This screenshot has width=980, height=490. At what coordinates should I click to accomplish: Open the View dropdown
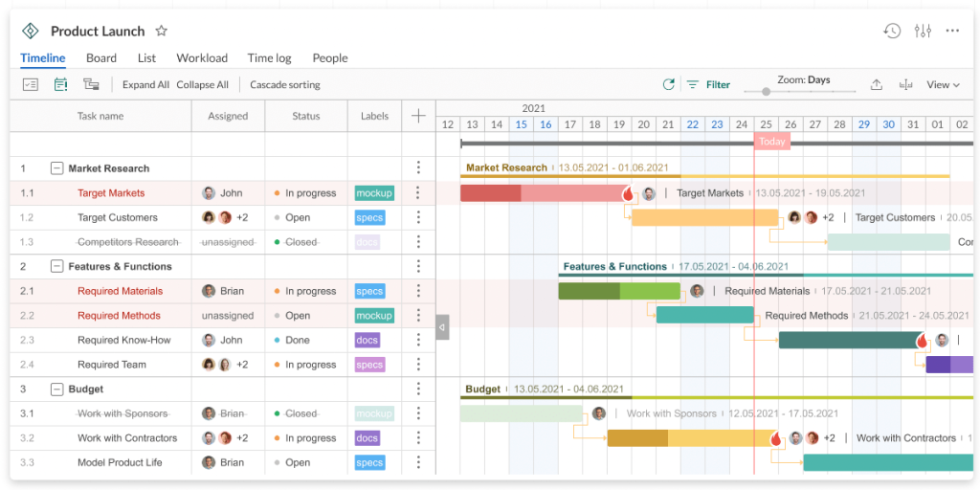(943, 85)
